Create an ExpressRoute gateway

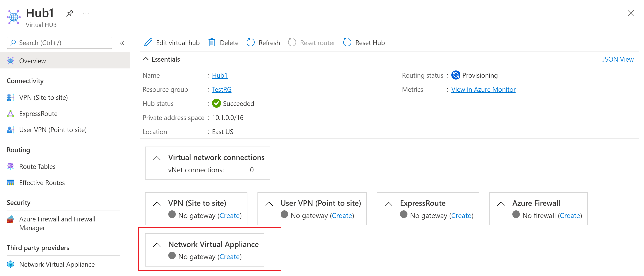(x=461, y=216)
